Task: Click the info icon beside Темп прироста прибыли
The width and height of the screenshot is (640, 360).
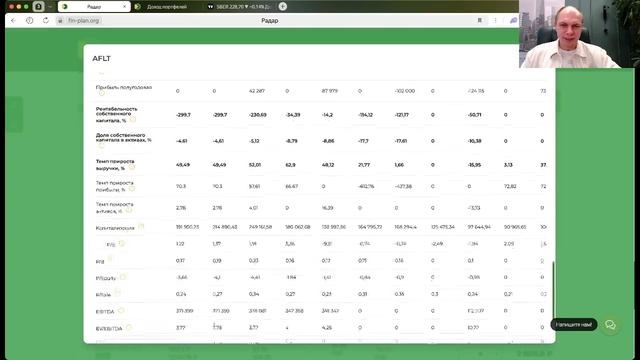Action: click(131, 189)
